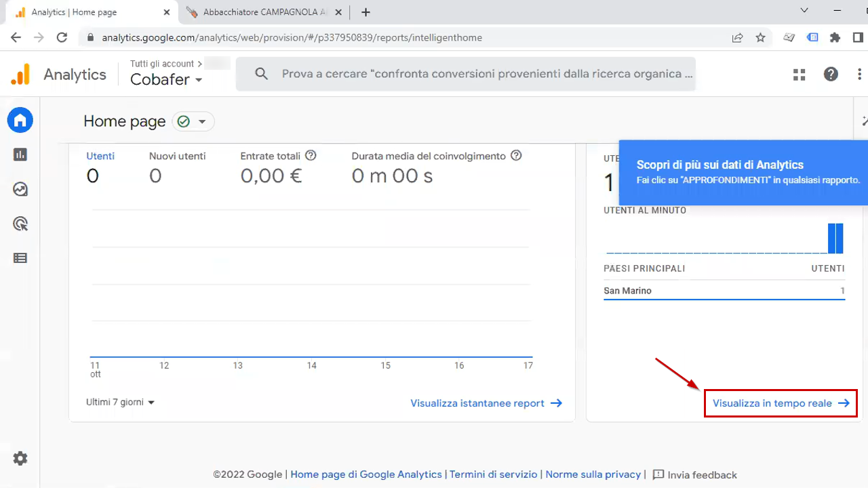Open Analytics Admin settings via the gear icon
Viewport: 868px width, 488px height.
pyautogui.click(x=20, y=458)
